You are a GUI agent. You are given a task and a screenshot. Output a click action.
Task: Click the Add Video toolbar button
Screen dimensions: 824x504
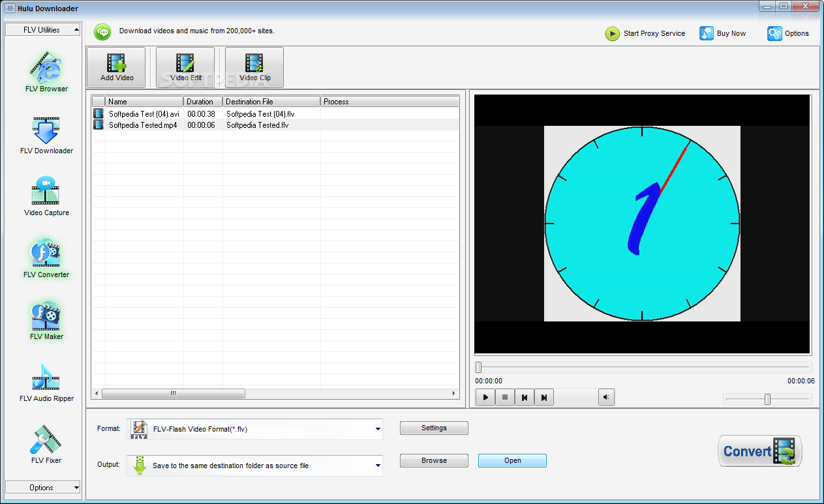117,67
